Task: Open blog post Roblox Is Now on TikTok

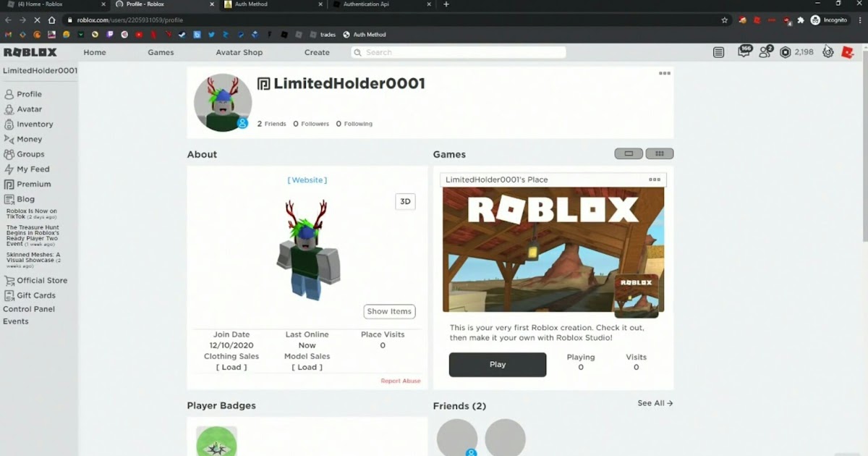Action: pyautogui.click(x=32, y=214)
